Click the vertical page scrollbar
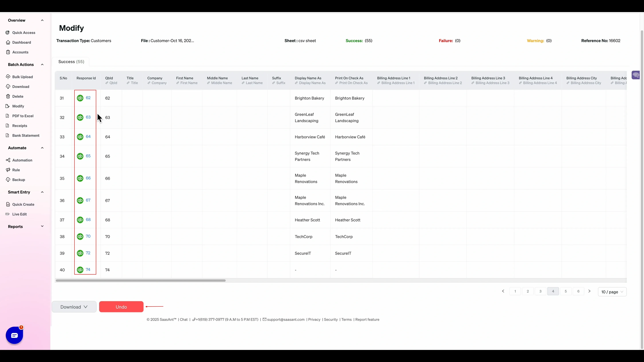The image size is (644, 362). point(642,189)
